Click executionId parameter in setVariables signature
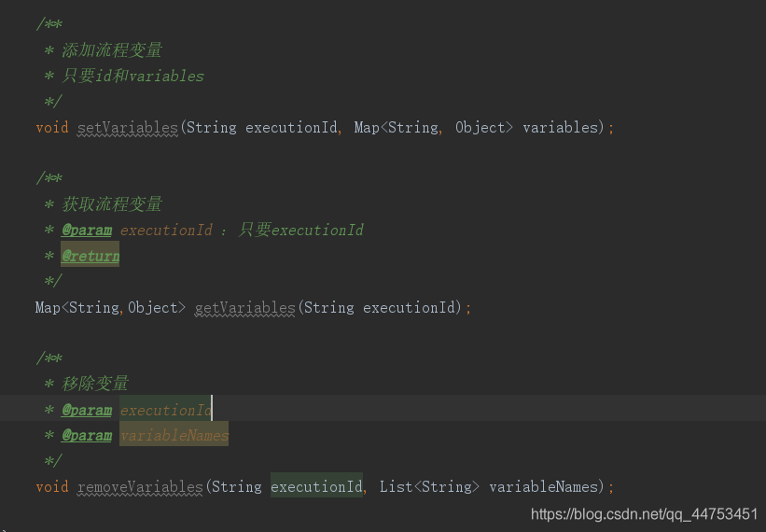 [291, 127]
